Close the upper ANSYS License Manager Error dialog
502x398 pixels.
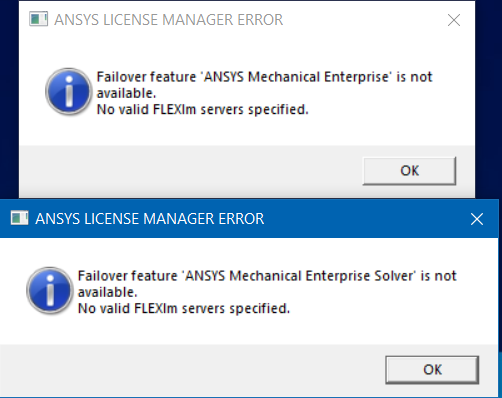coord(454,20)
